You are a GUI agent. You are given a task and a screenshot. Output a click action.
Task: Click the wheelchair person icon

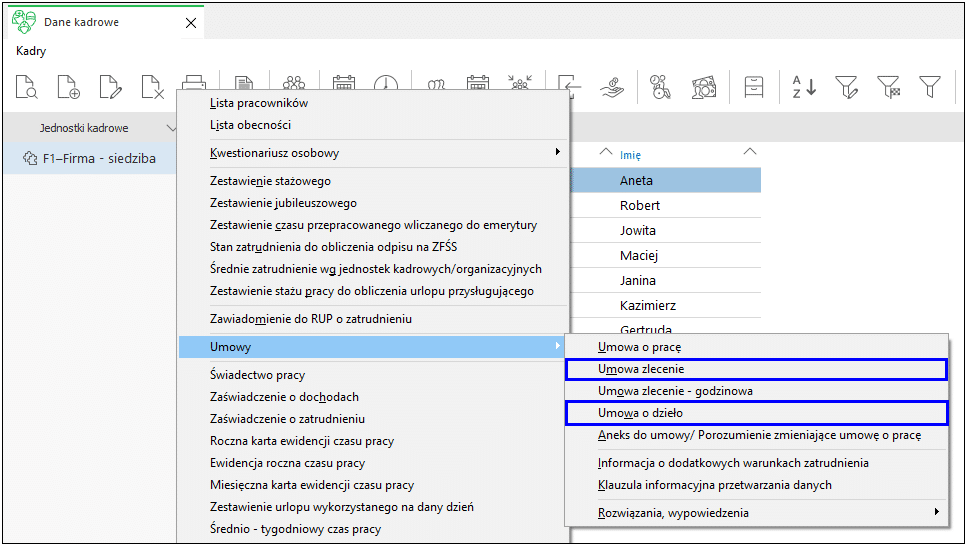660,87
